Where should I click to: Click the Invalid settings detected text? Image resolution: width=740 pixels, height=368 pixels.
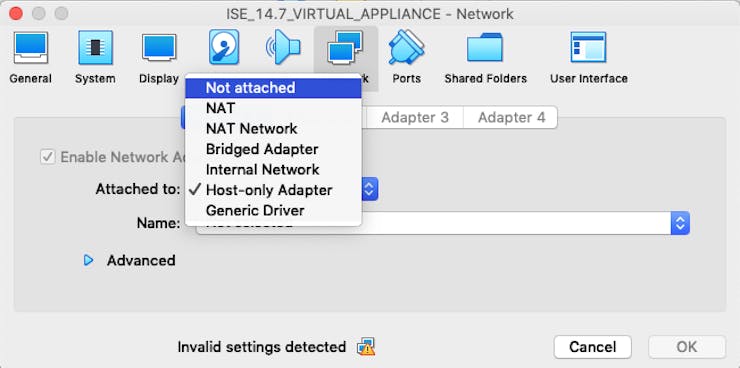coord(261,347)
